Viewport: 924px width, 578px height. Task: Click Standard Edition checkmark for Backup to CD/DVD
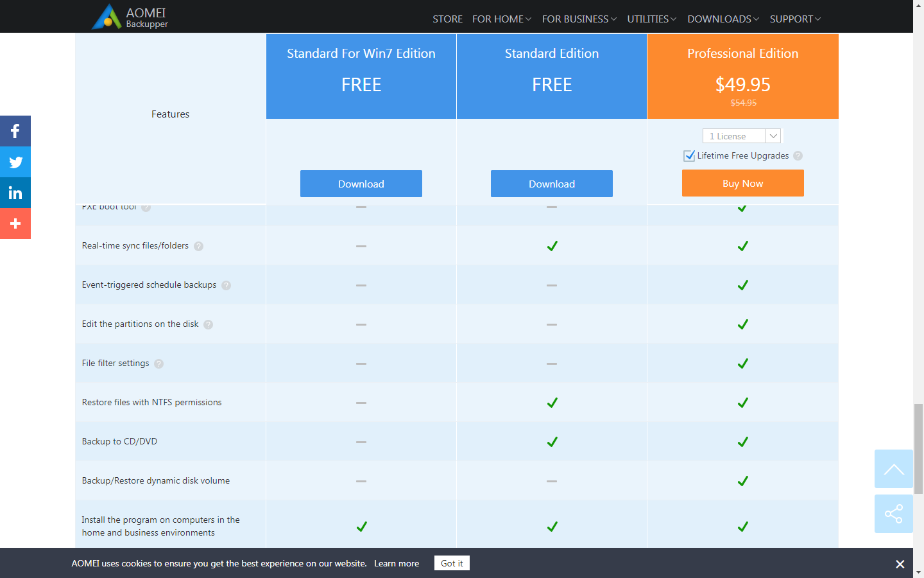(x=552, y=442)
